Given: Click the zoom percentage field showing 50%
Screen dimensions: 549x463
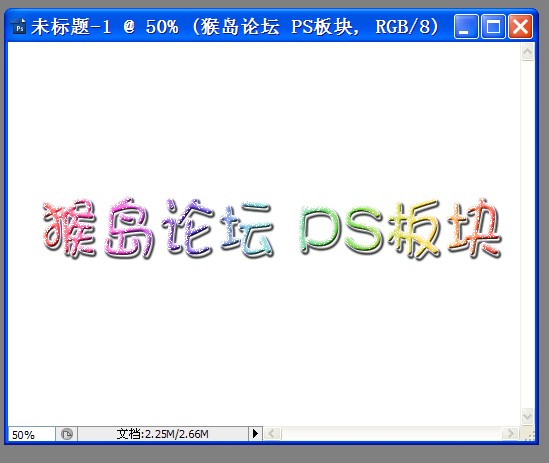Looking at the screenshot, I should click(32, 434).
